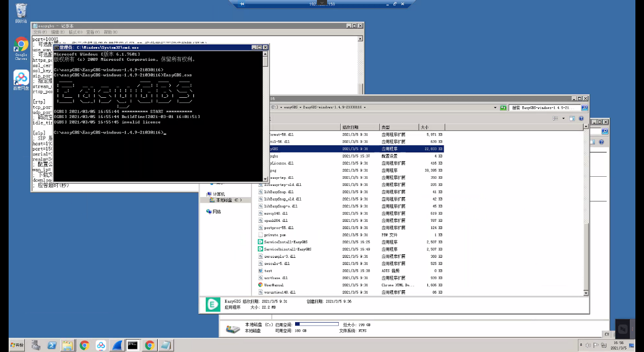
Task: Sort by date modified (修改日期) column
Action: [x=360, y=127]
